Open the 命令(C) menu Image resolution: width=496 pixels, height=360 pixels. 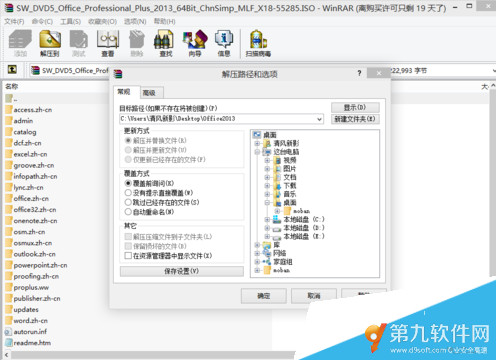click(42, 22)
